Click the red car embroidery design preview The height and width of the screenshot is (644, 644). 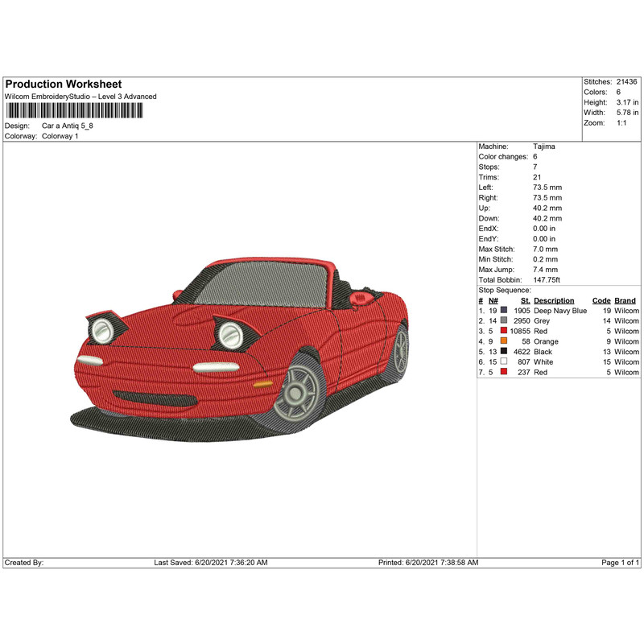[x=242, y=346]
